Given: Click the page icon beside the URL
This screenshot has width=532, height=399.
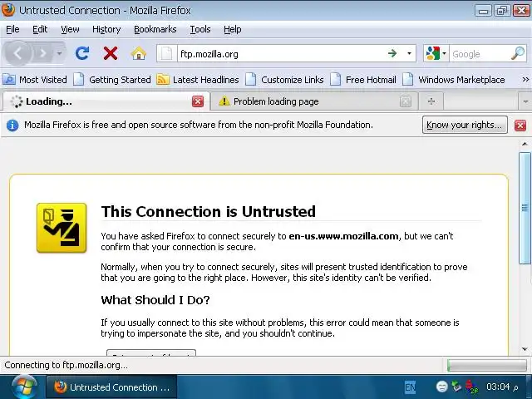Looking at the screenshot, I should (166, 53).
